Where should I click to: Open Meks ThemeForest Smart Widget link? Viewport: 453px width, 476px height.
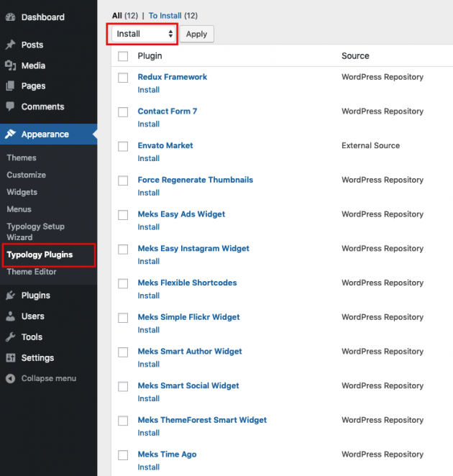[202, 420]
